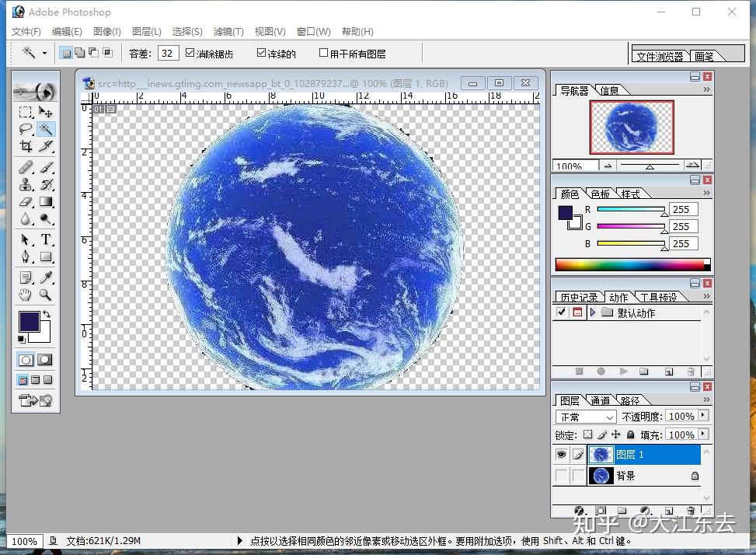The image size is (756, 555).
Task: Switch to the 历史记录 tab
Action: click(579, 297)
